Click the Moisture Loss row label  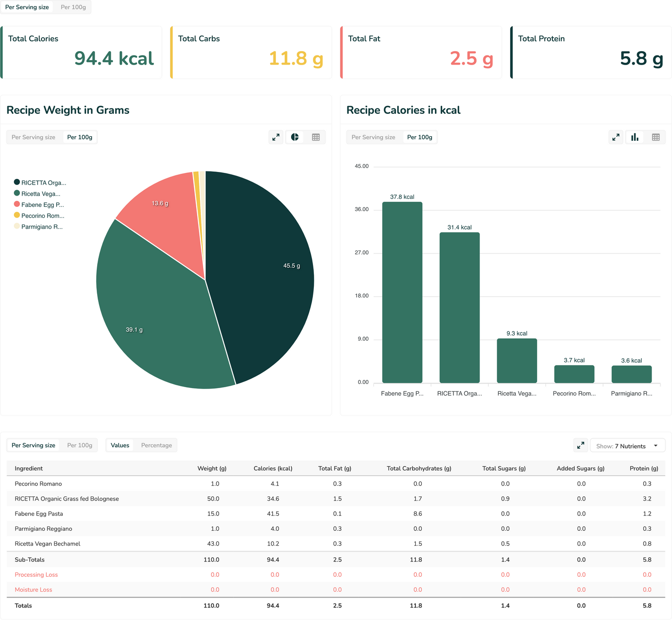click(33, 590)
